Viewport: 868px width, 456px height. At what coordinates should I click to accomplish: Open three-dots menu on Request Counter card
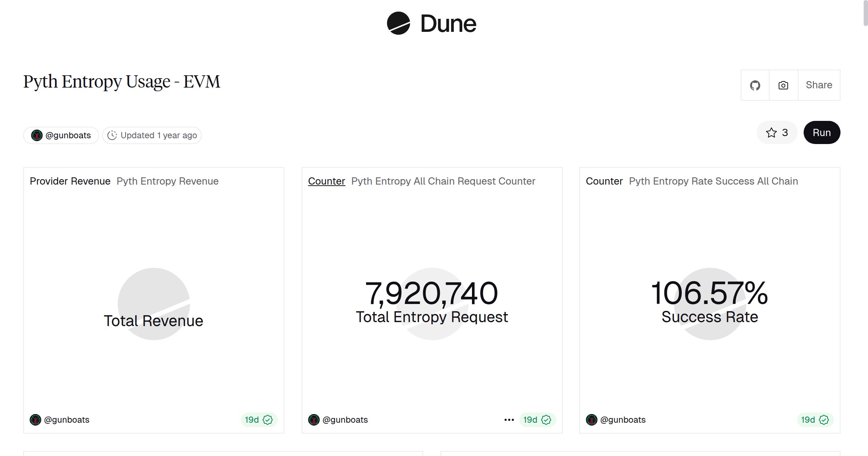tap(509, 420)
